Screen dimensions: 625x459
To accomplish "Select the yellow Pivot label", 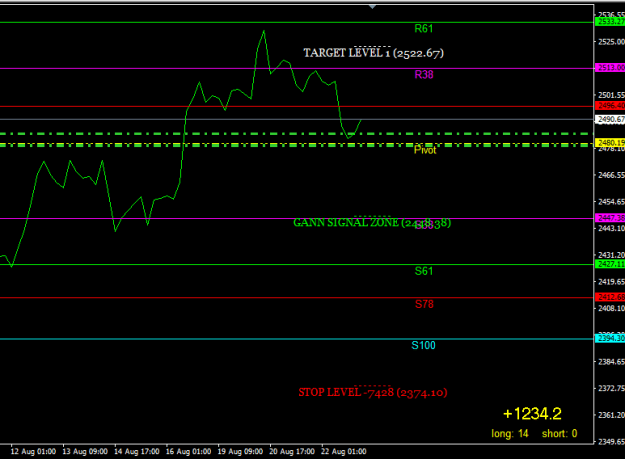I will coord(425,150).
